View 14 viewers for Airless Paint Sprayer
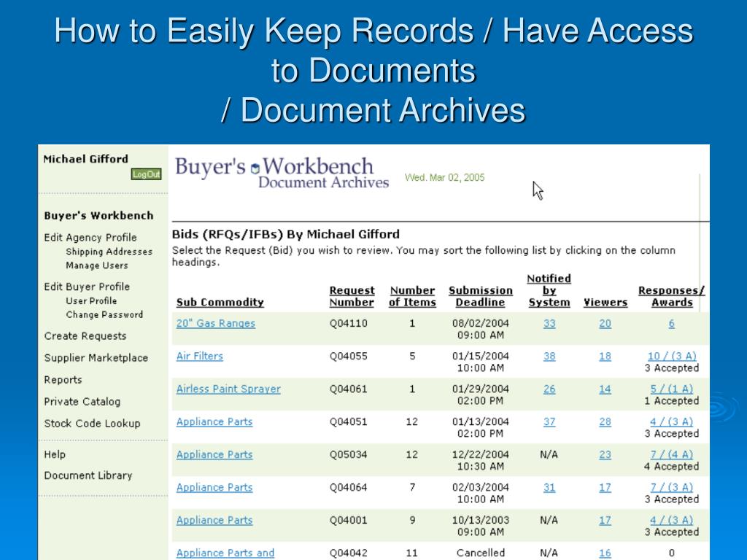 click(x=605, y=389)
